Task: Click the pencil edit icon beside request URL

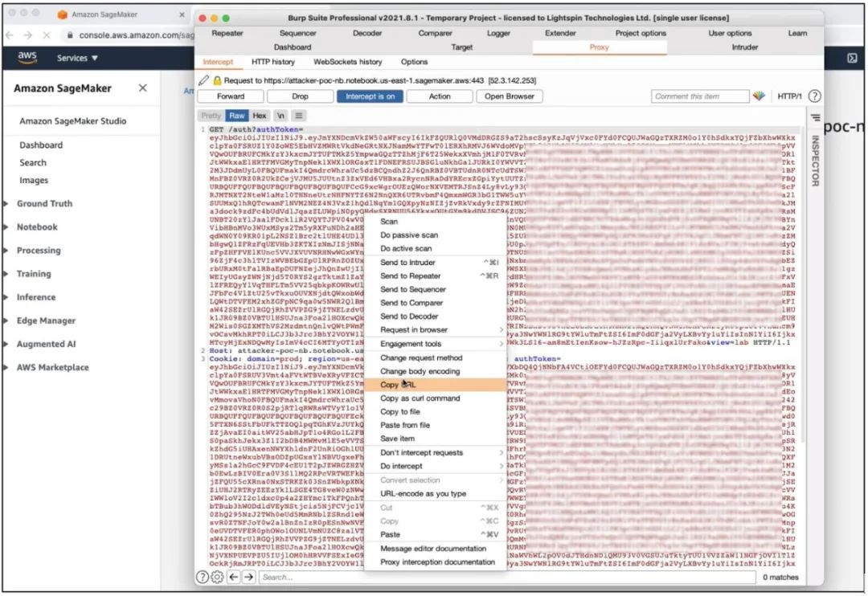Action: click(x=203, y=81)
